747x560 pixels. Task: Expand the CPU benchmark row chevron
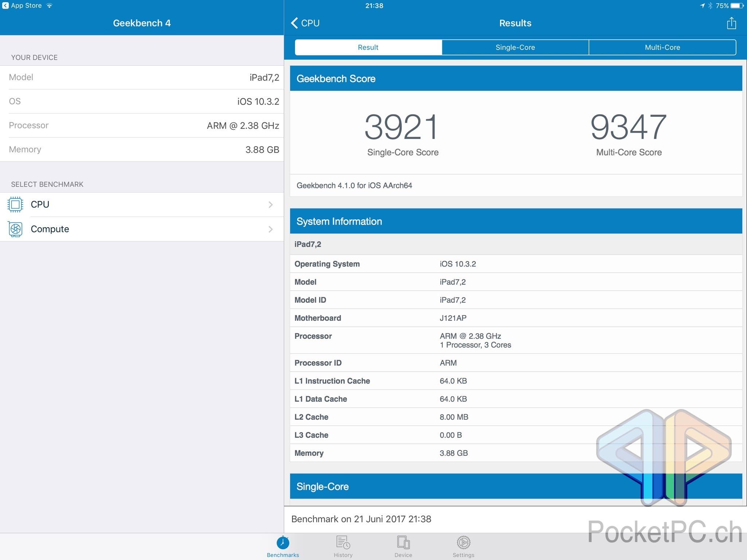[x=271, y=205]
